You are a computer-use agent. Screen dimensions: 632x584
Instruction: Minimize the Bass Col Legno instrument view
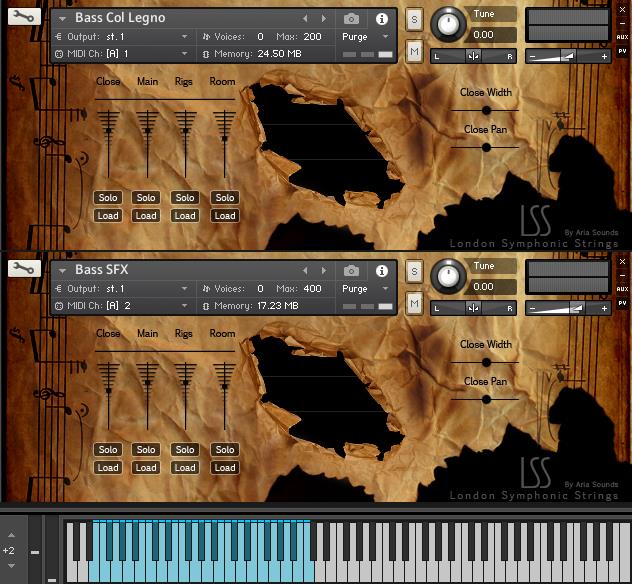point(622,23)
